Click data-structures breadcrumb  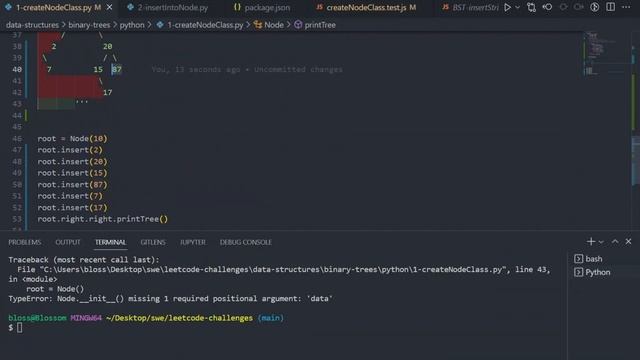(x=32, y=25)
